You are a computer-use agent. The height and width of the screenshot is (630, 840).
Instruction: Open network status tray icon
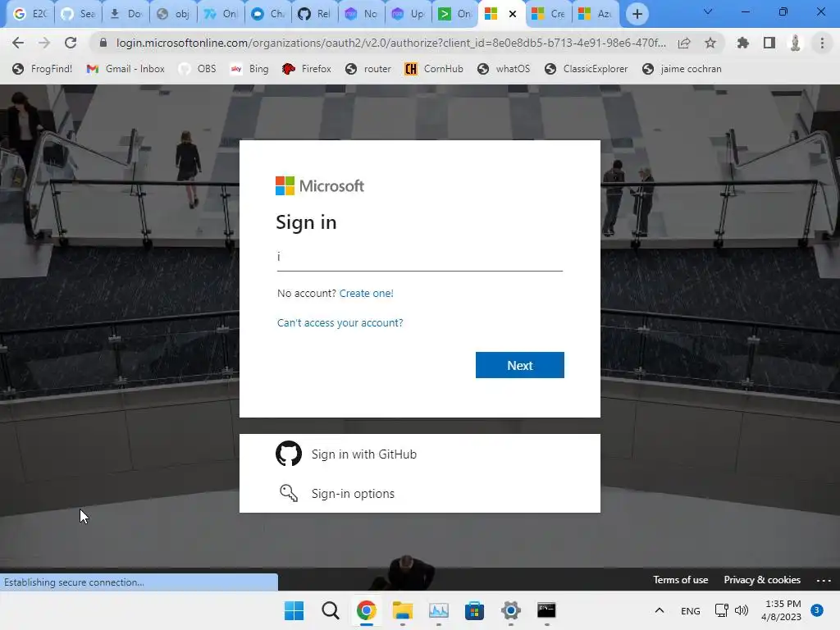(722, 610)
